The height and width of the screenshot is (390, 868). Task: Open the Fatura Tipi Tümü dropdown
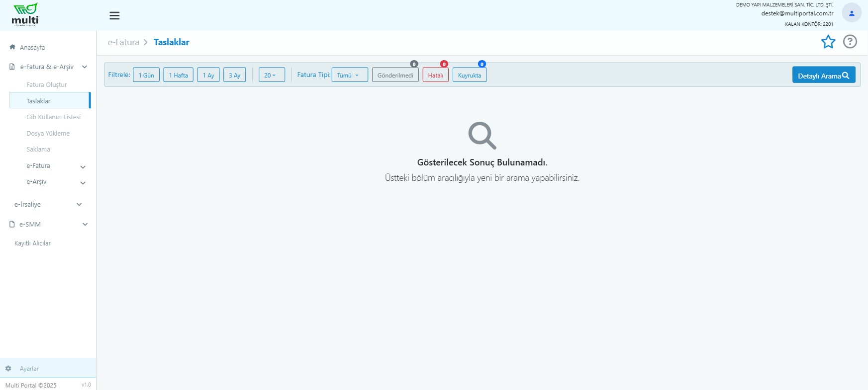tap(350, 75)
